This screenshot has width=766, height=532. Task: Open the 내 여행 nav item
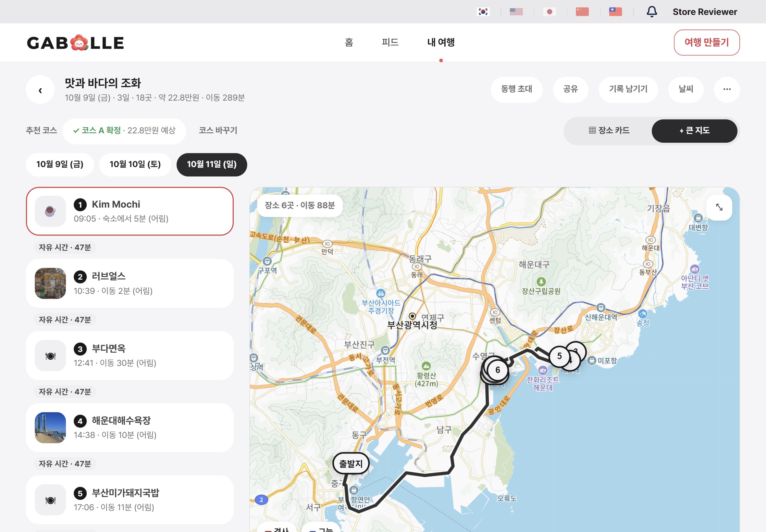441,42
